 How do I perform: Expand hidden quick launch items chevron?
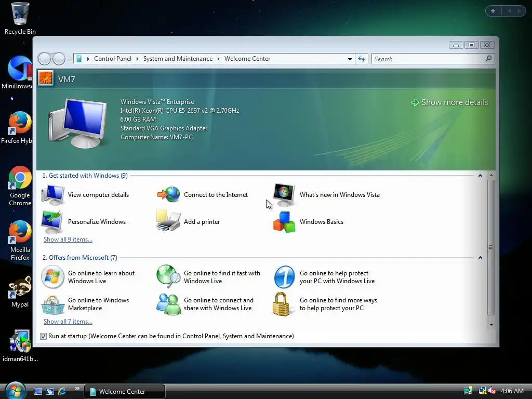pos(77,389)
